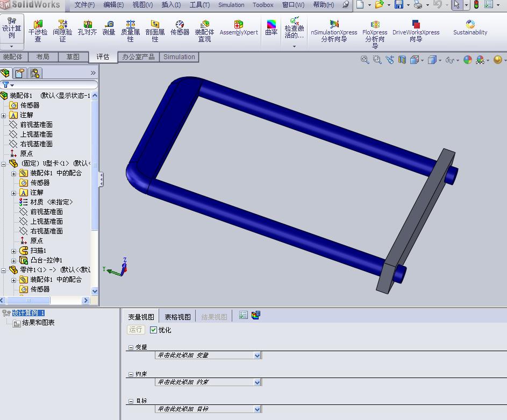The width and height of the screenshot is (507, 420).
Task: Open the ConfigurationManager tab
Action: click(x=35, y=73)
